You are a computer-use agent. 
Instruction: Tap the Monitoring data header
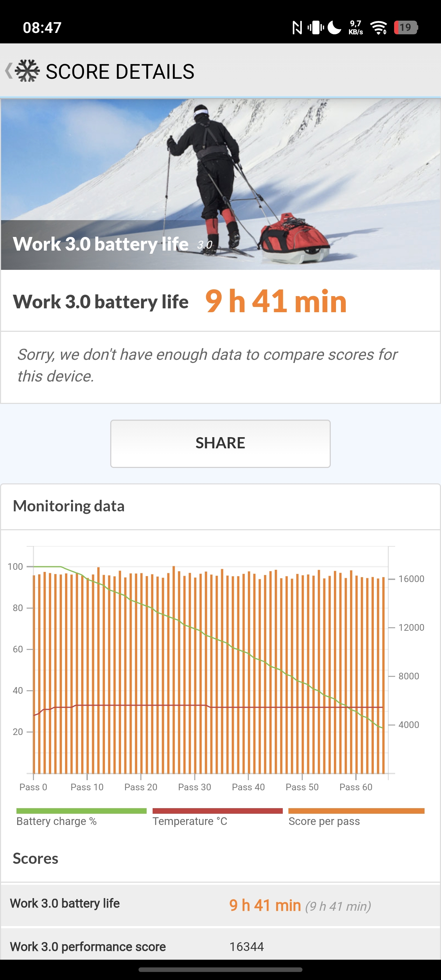tap(69, 506)
